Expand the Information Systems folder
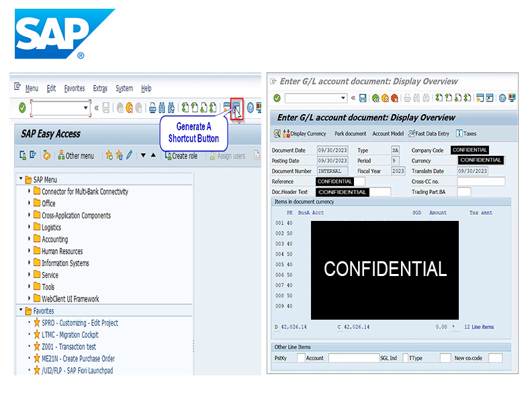 [x=29, y=263]
